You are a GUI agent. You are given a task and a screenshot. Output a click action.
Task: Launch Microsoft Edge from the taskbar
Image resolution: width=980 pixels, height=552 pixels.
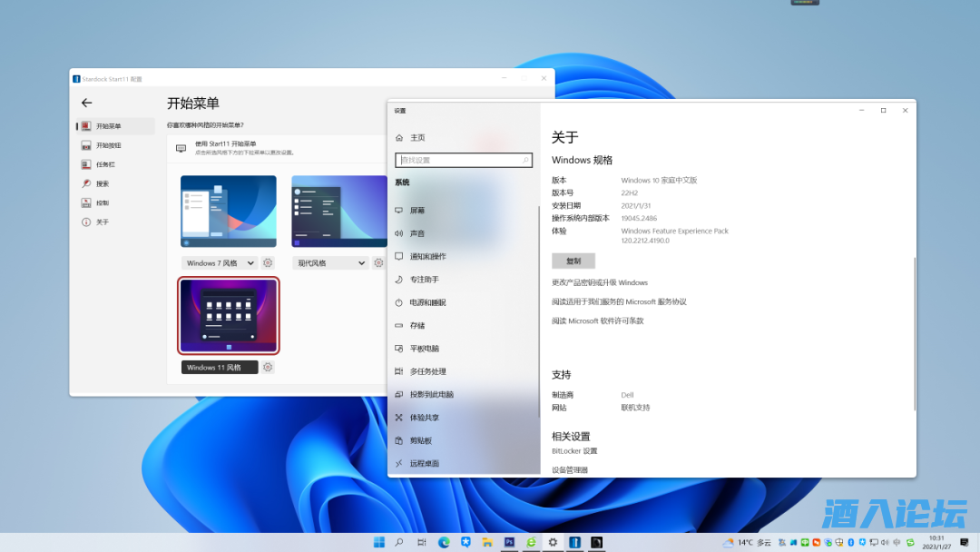(444, 542)
